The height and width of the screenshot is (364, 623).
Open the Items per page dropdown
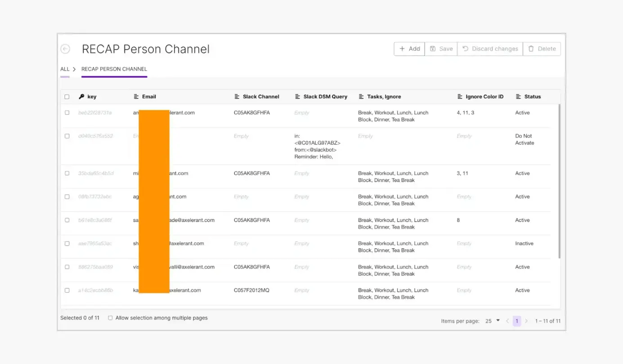[x=493, y=321]
